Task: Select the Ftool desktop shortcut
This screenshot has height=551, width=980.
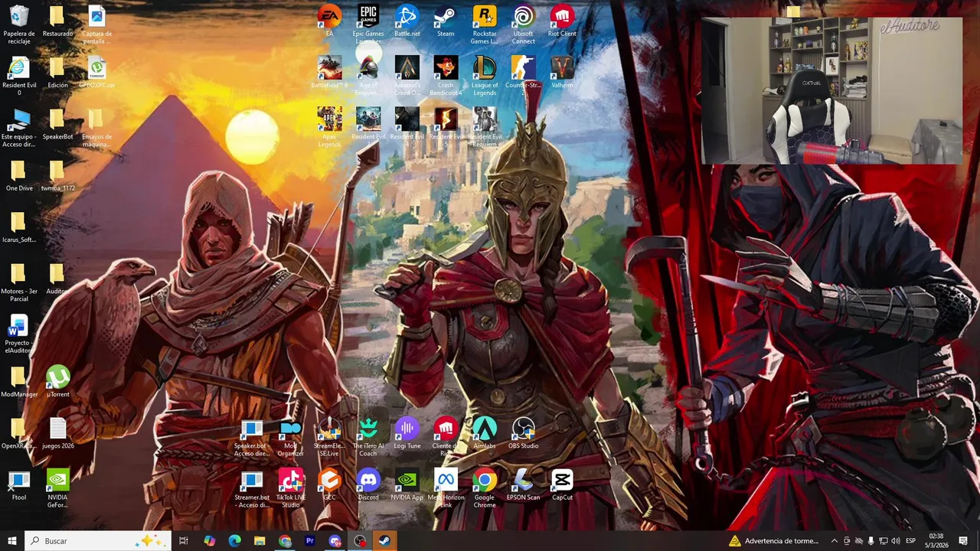Action: (x=18, y=485)
